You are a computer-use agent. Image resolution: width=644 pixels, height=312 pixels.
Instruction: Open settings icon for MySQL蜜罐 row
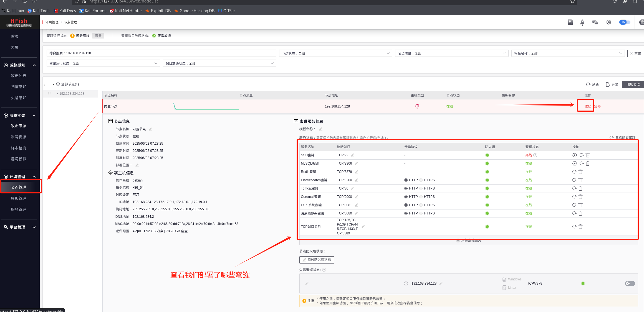pos(575,163)
